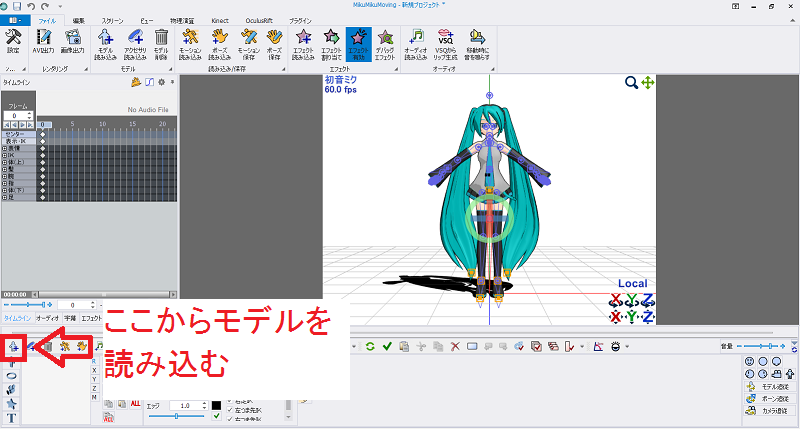800x429 pixels.
Task: Switch to the 物理演算 ribbon tab
Action: click(182, 21)
